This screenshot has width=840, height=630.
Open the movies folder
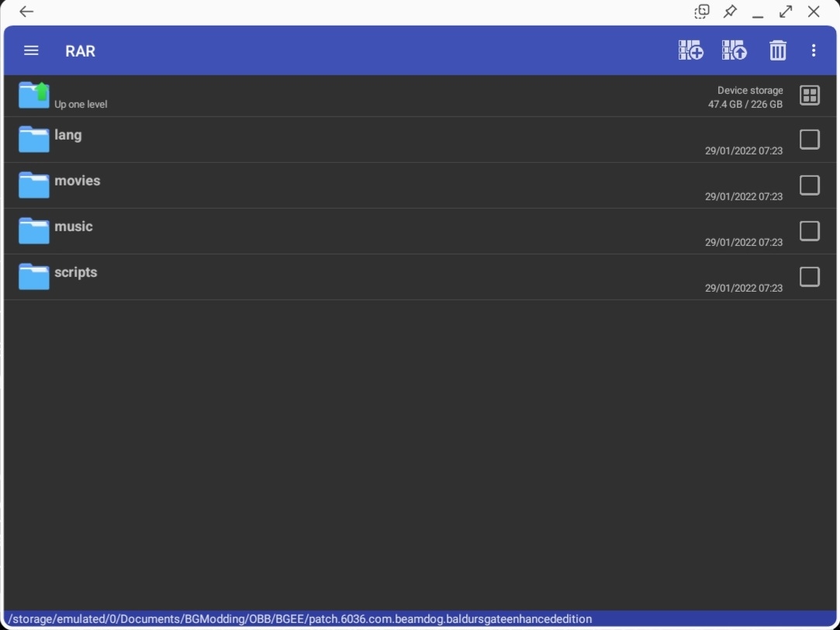tap(77, 181)
